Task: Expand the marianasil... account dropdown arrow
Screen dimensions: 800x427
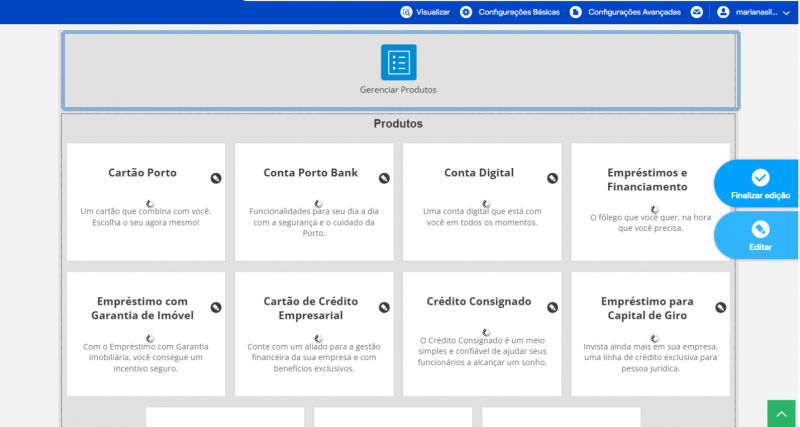Action: tap(786, 13)
